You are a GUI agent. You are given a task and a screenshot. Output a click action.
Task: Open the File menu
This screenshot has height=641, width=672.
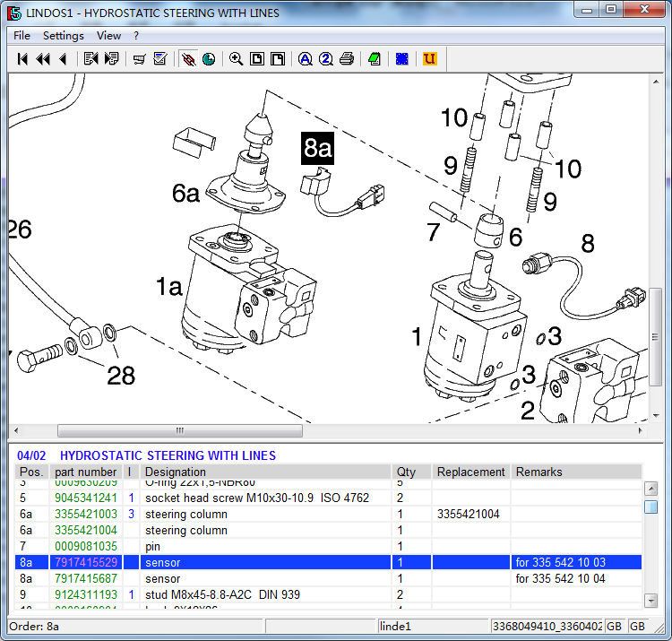(22, 36)
